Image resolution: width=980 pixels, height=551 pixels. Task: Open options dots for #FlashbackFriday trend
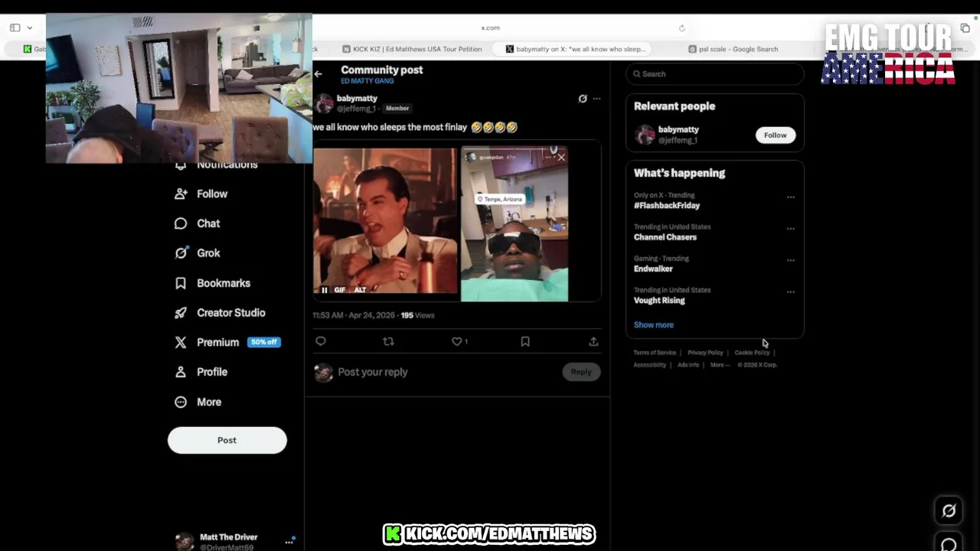point(791,197)
